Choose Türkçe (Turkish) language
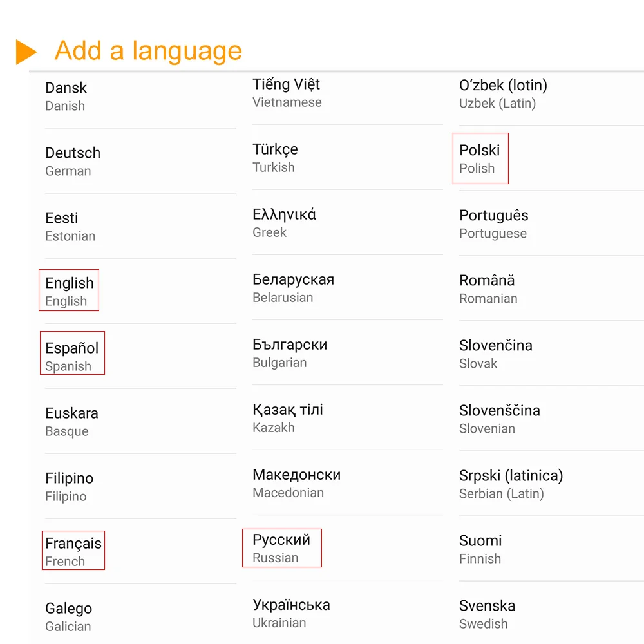 click(x=348, y=158)
